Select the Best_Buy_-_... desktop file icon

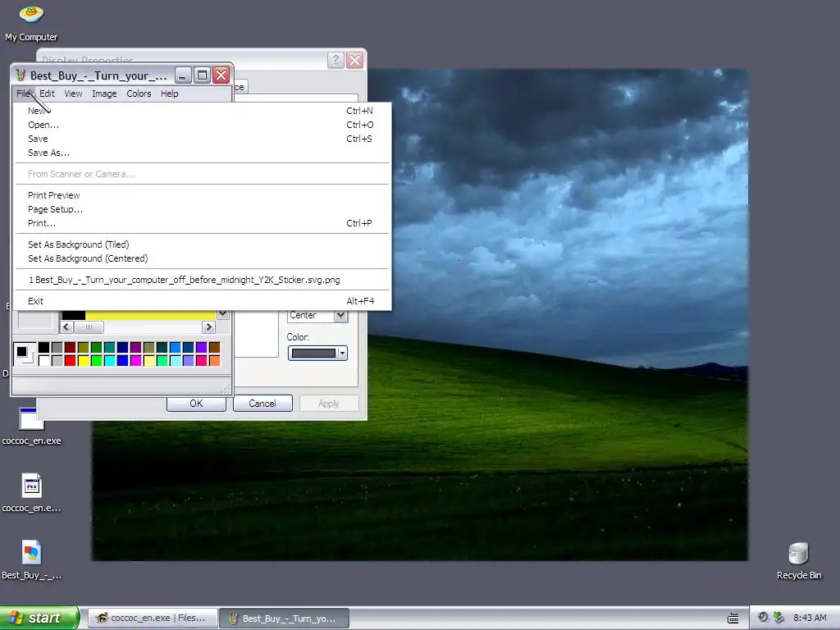(31, 559)
